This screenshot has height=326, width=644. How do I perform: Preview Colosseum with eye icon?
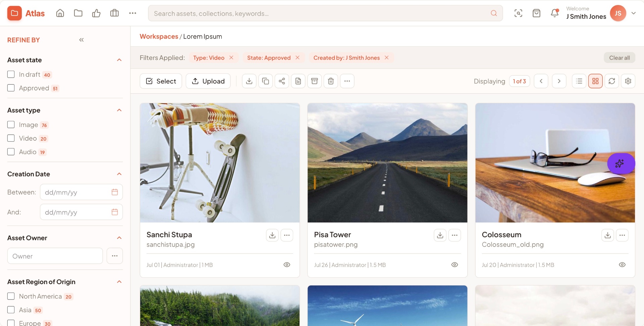coord(622,265)
